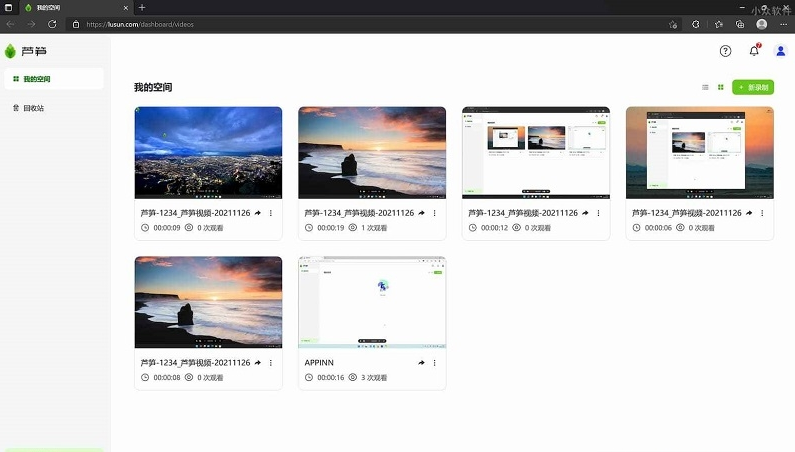795x452 pixels.
Task: Open the night city video thumbnail
Action: click(208, 153)
